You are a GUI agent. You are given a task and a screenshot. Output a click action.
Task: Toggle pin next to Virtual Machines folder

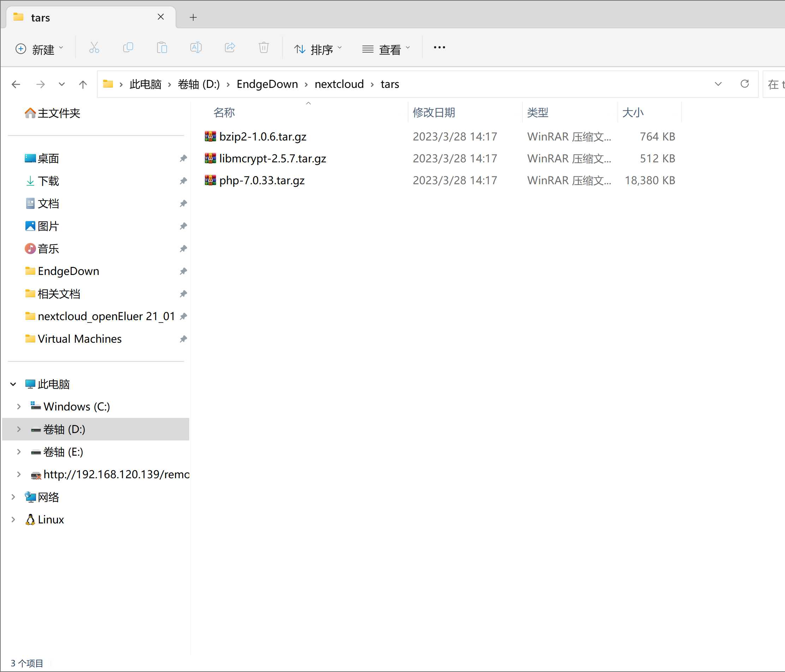[183, 339]
